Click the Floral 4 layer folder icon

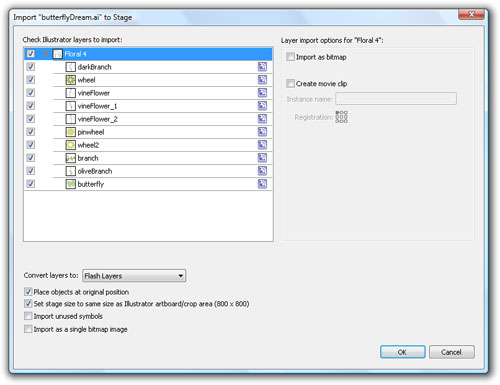58,54
